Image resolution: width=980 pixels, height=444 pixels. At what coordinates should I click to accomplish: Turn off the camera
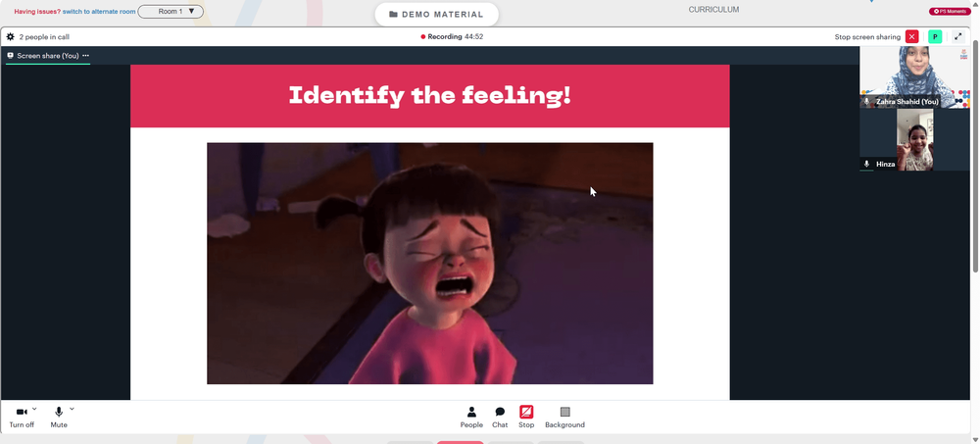tap(22, 418)
